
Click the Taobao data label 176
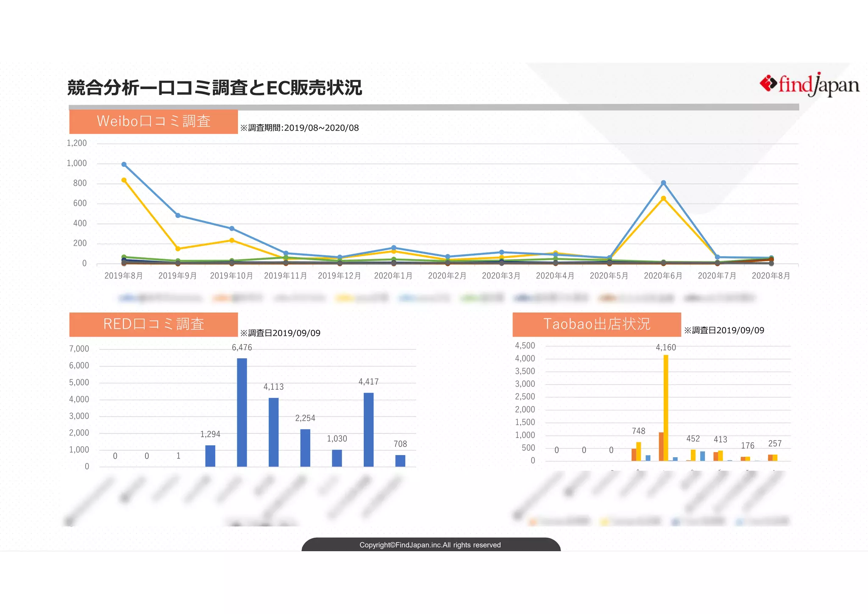pyautogui.click(x=748, y=446)
